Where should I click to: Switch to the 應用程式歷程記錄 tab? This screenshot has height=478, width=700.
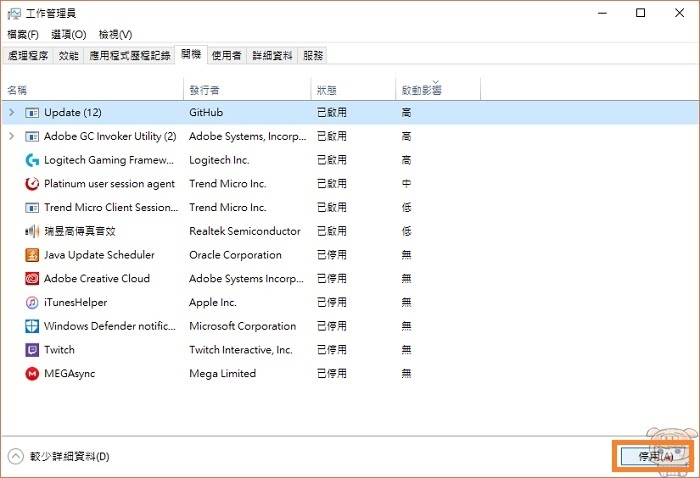tap(129, 55)
